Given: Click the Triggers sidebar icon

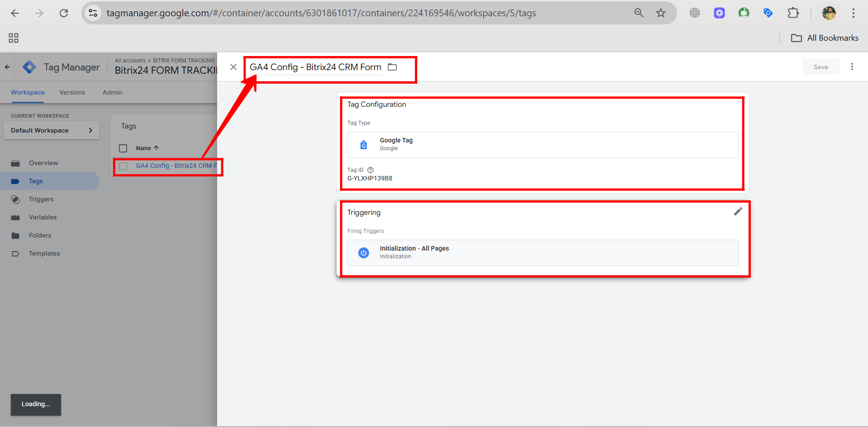Looking at the screenshot, I should pyautogui.click(x=15, y=199).
